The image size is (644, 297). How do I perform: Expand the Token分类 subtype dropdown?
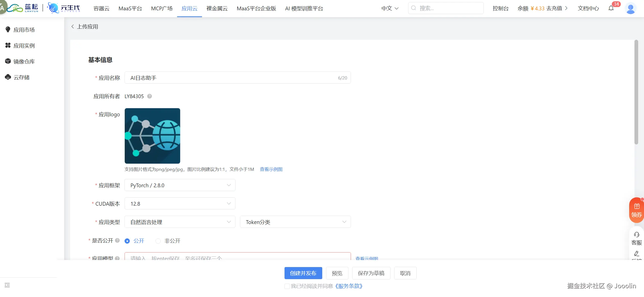(x=295, y=222)
